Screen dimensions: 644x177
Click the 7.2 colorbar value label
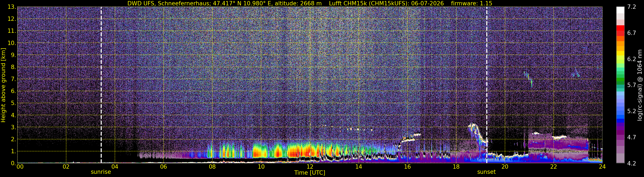pos(632,7)
